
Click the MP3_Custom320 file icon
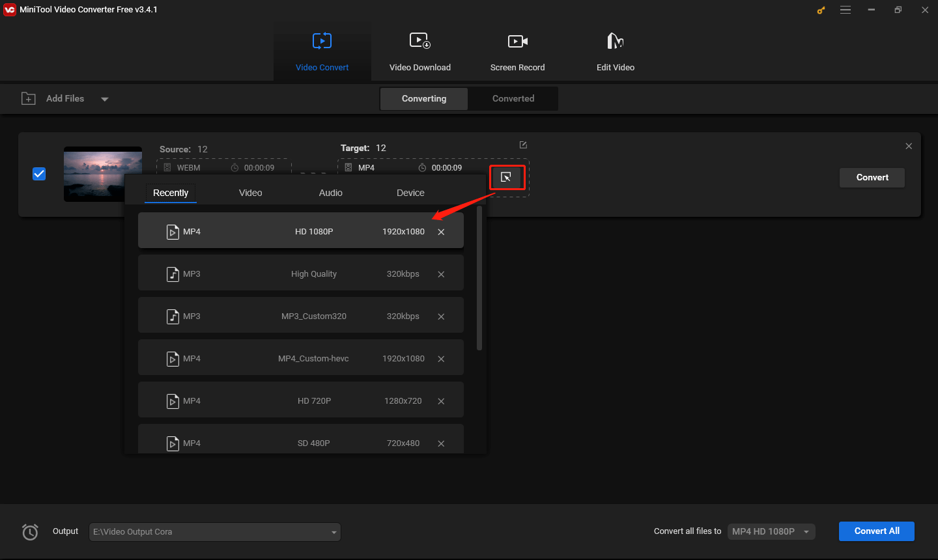(173, 316)
